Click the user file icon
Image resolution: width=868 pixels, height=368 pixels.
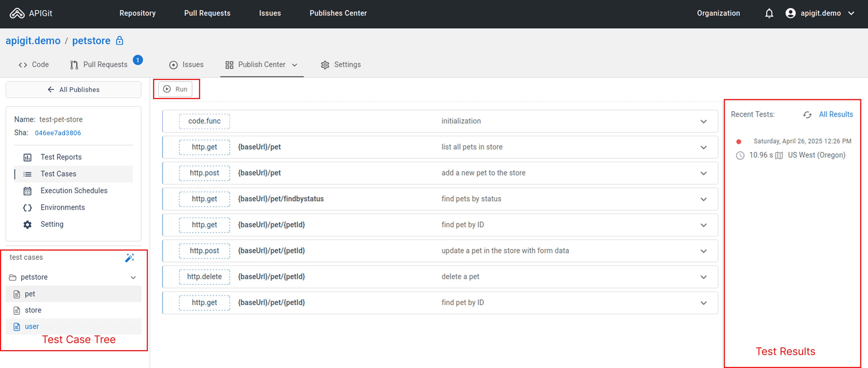(17, 327)
